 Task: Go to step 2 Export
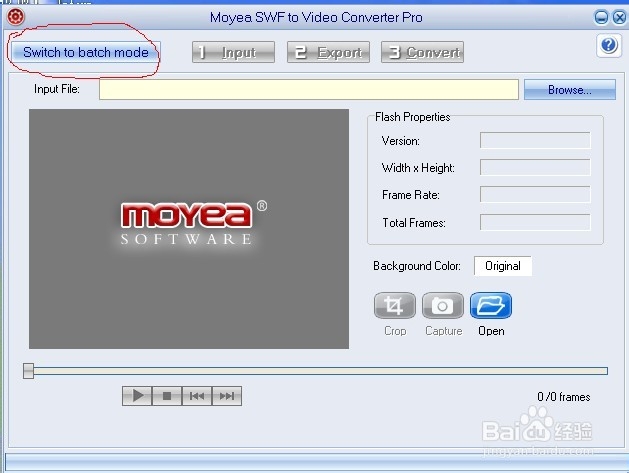(328, 52)
